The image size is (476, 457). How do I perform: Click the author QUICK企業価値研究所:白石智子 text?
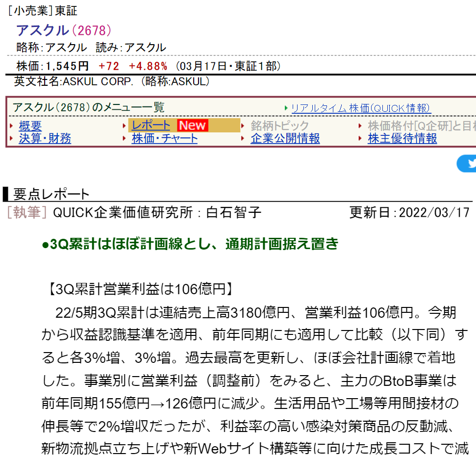157,212
